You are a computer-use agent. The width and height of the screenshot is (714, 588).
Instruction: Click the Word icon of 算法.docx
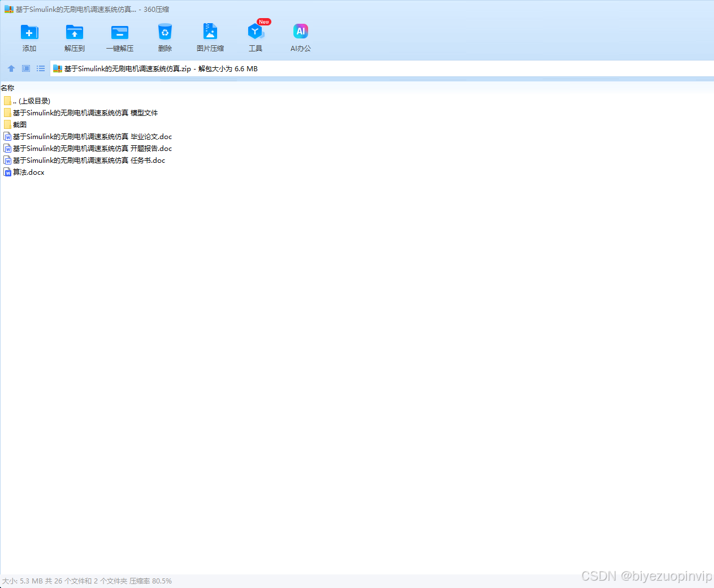point(8,172)
